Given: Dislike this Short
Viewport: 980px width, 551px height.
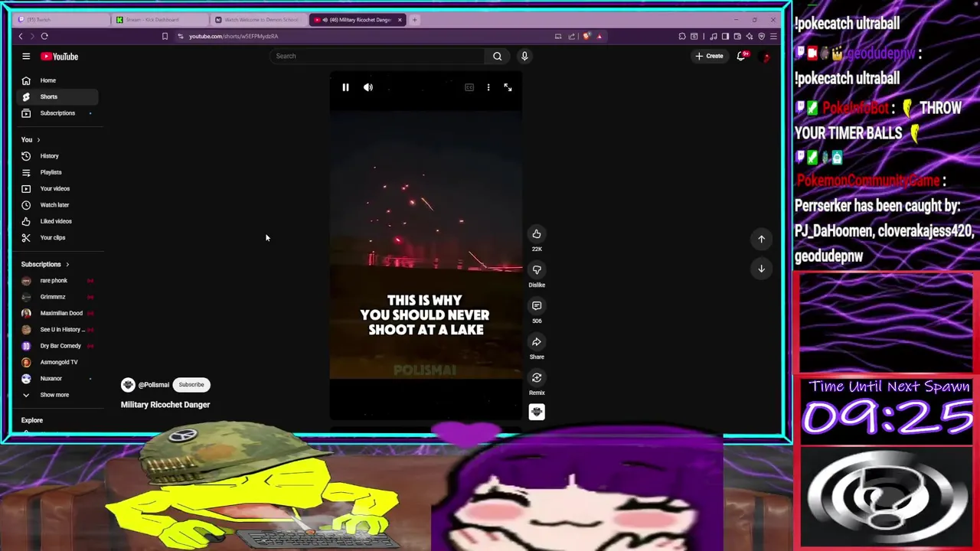Looking at the screenshot, I should 537,270.
